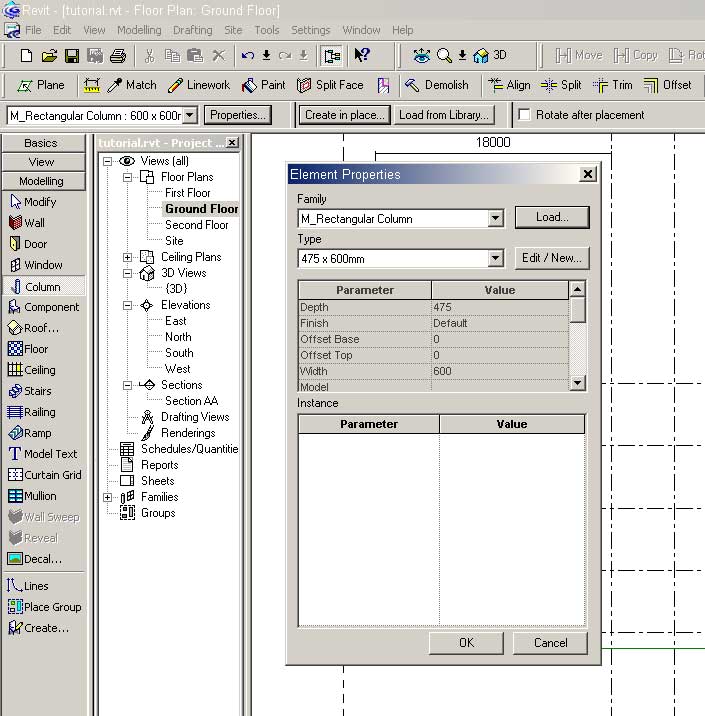
Task: Select the Ramp tool
Action: (x=30, y=433)
